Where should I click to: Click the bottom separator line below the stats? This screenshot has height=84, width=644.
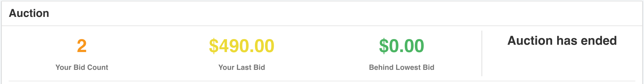(x=322, y=81)
